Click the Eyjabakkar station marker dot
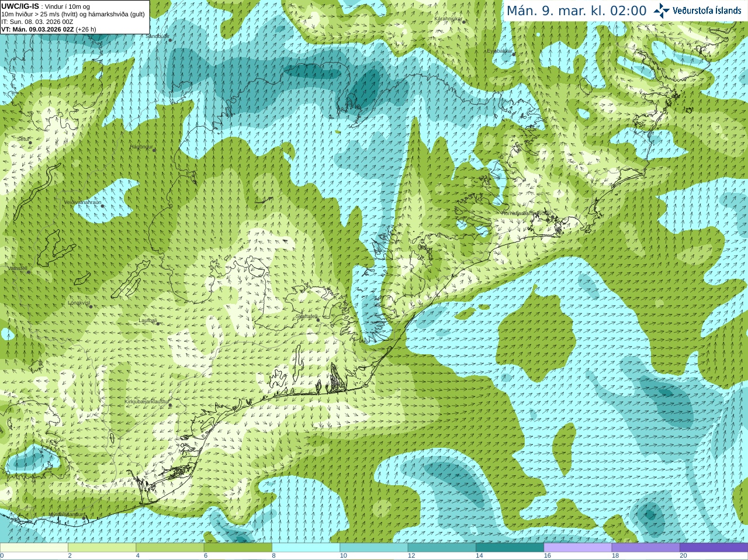This screenshot has width=748, height=560. [514, 54]
